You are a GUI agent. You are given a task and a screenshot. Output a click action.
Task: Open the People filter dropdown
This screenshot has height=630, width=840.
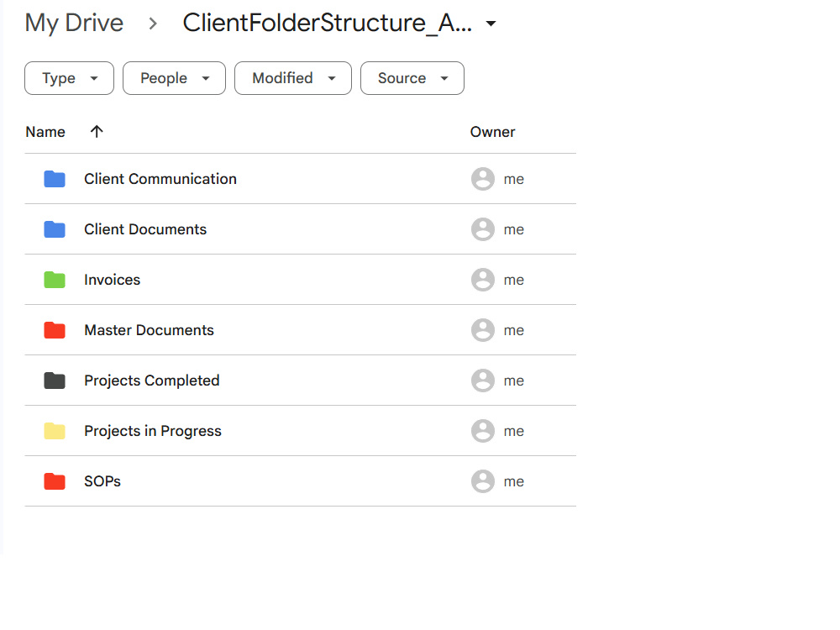174,78
